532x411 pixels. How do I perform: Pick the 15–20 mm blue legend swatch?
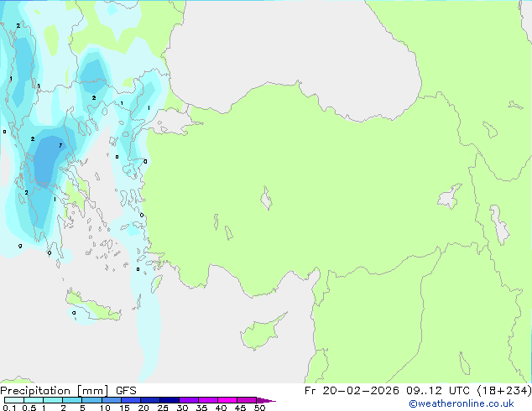(130, 400)
